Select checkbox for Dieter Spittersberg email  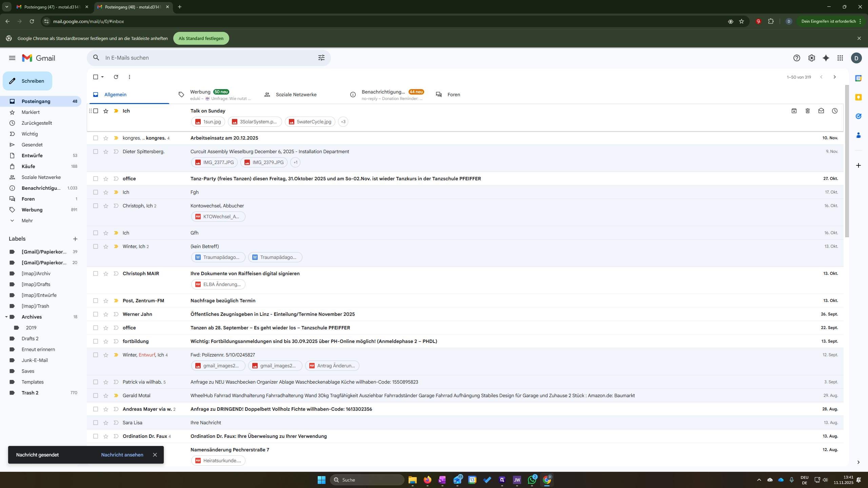pos(96,151)
